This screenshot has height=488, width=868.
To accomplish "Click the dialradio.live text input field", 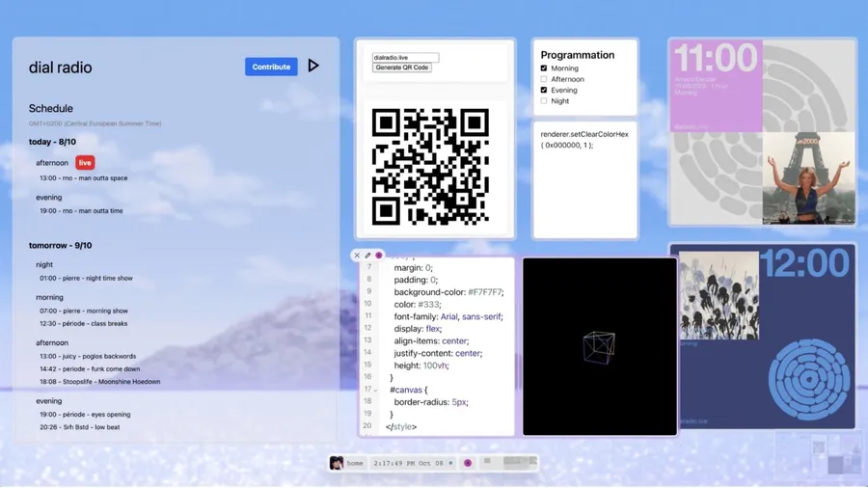I will (x=406, y=58).
